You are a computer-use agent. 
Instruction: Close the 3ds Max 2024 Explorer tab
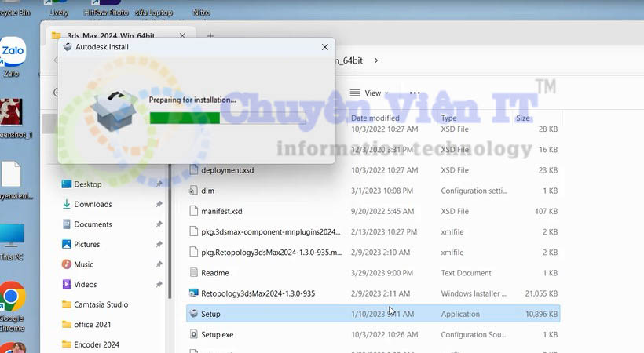182,36
